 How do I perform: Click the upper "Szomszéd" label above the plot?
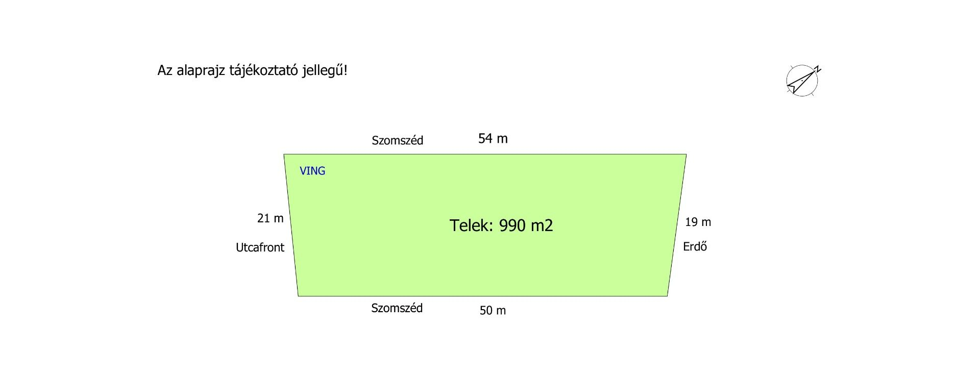point(397,140)
